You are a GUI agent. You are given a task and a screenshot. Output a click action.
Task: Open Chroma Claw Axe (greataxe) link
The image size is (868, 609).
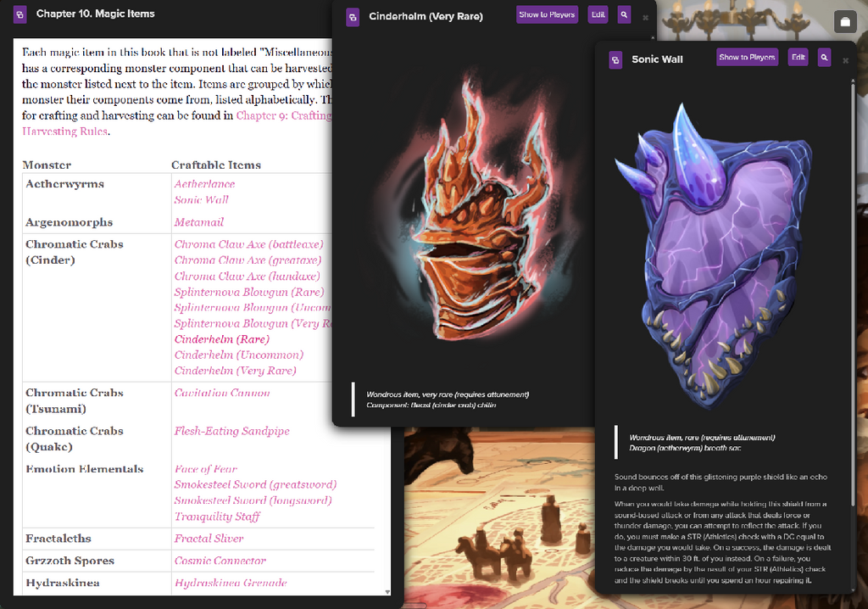pyautogui.click(x=248, y=260)
